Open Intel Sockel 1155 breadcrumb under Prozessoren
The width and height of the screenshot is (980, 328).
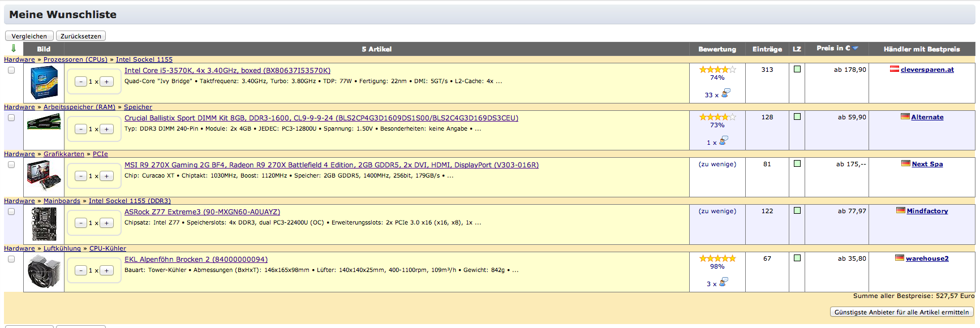point(144,59)
